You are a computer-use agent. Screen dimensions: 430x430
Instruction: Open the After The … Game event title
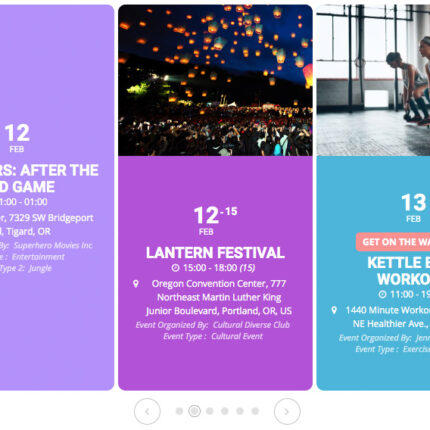49,179
